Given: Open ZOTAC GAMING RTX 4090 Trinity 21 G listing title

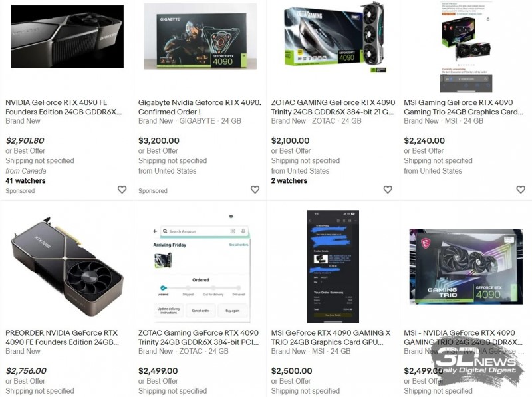Looking at the screenshot, I should click(333, 107).
